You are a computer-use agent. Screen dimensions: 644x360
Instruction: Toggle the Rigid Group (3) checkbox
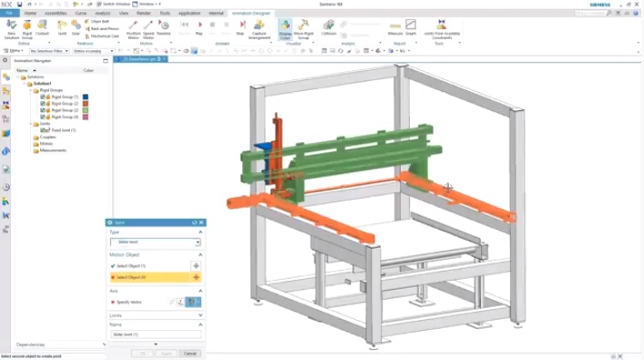click(43, 110)
